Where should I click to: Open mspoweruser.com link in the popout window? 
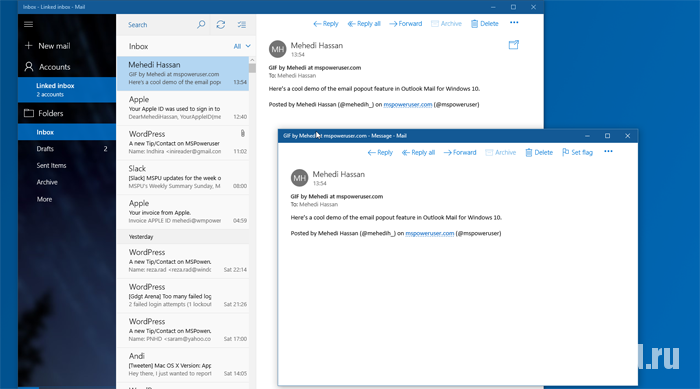point(429,233)
